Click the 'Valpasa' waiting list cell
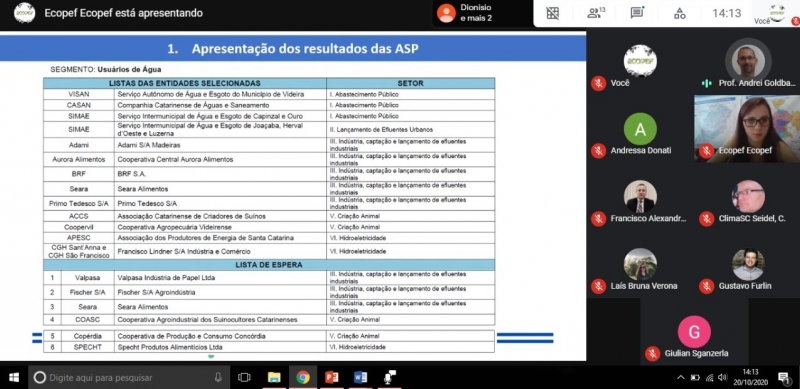Image resolution: width=800 pixels, height=389 pixels. click(x=87, y=278)
